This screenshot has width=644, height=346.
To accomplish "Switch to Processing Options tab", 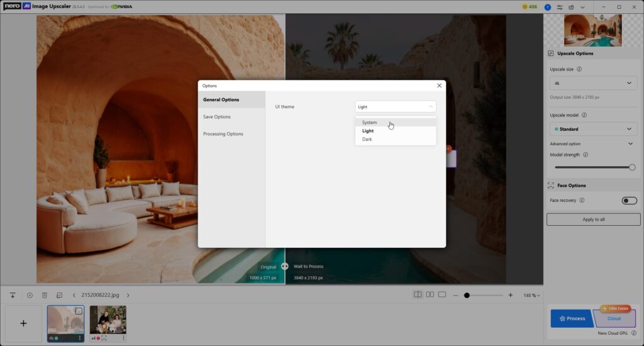I will (x=223, y=134).
